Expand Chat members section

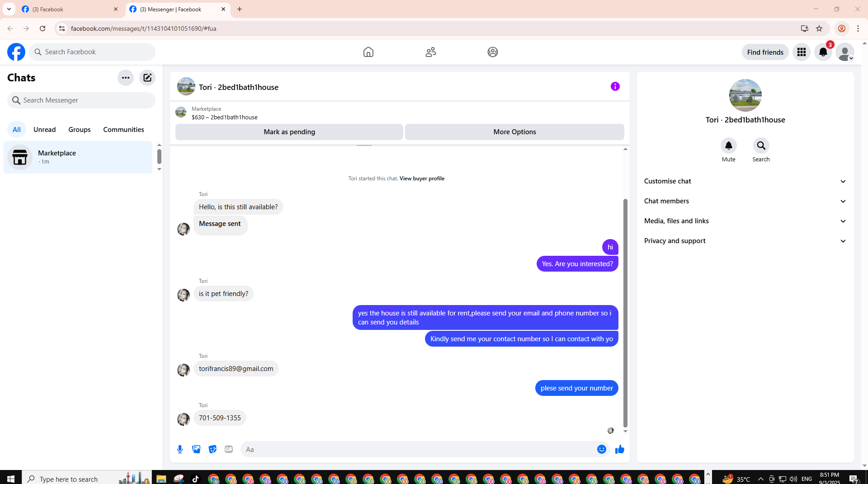coord(745,201)
